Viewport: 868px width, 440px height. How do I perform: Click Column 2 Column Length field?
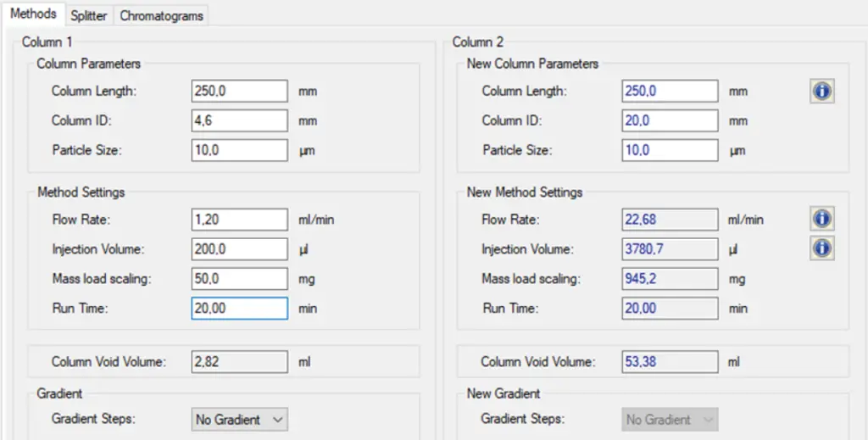pos(670,91)
